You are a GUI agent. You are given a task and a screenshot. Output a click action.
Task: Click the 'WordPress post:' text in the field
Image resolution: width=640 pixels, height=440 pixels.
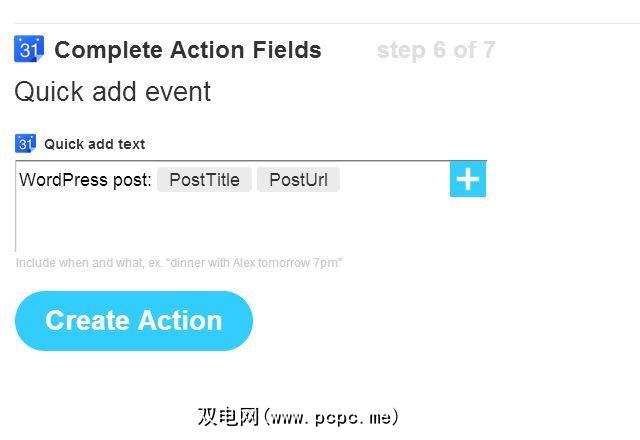coord(85,180)
